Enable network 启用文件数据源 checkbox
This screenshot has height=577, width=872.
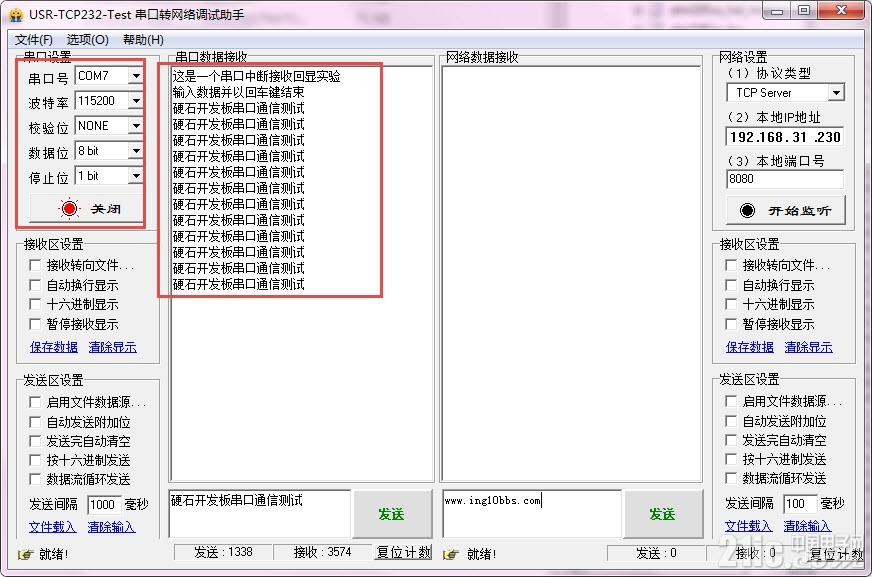click(x=731, y=401)
